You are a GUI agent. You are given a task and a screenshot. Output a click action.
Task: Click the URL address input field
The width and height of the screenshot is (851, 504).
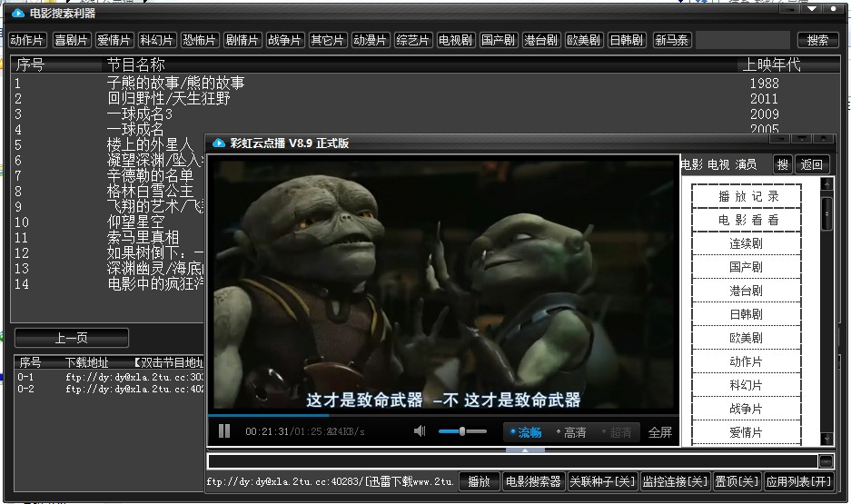click(512, 461)
